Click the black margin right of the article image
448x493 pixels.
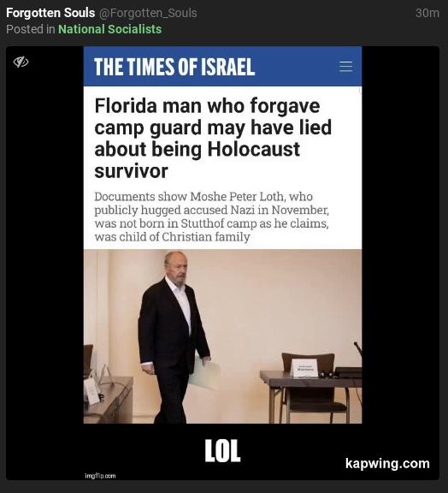click(x=401, y=236)
